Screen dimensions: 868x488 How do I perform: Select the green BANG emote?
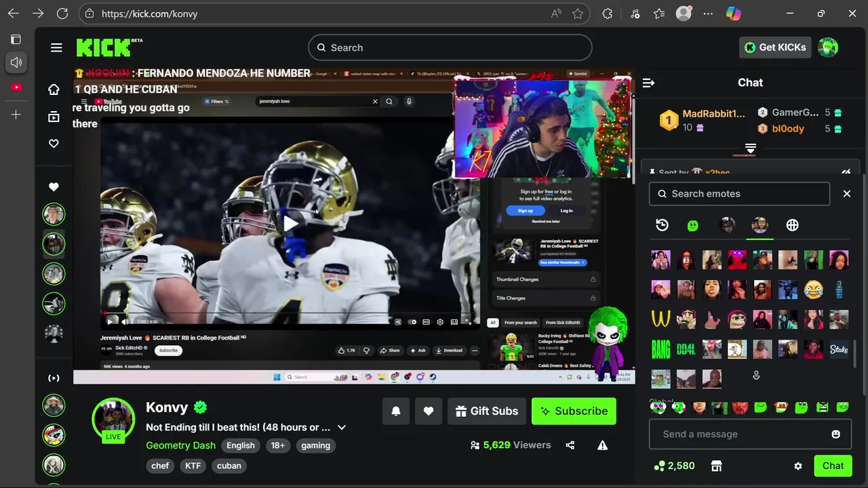click(x=660, y=349)
